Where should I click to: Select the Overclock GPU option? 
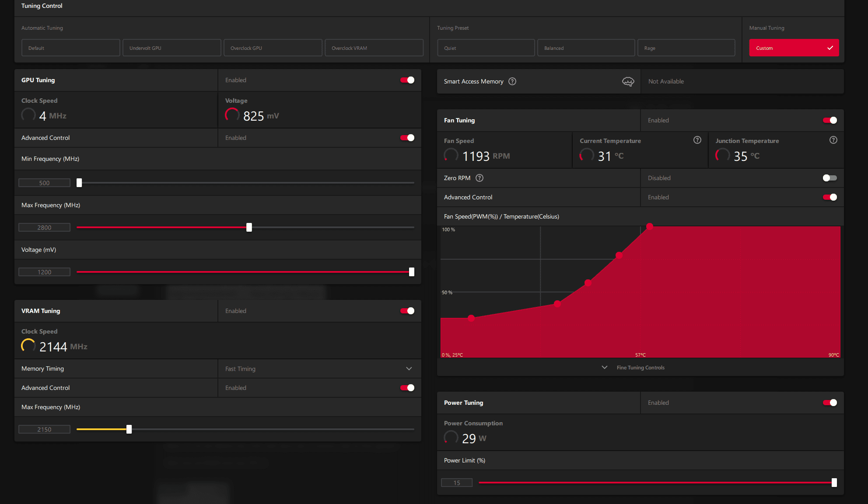tap(273, 48)
